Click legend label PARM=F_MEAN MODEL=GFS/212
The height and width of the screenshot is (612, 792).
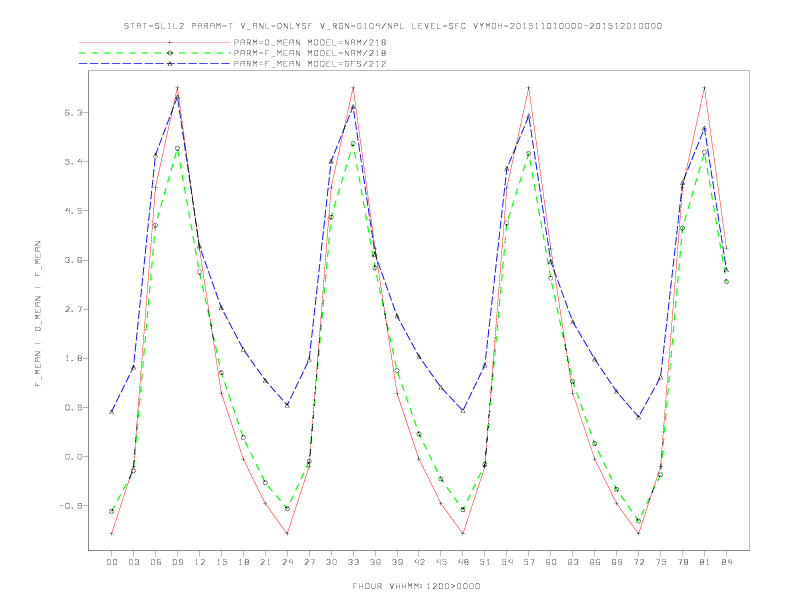310,64
